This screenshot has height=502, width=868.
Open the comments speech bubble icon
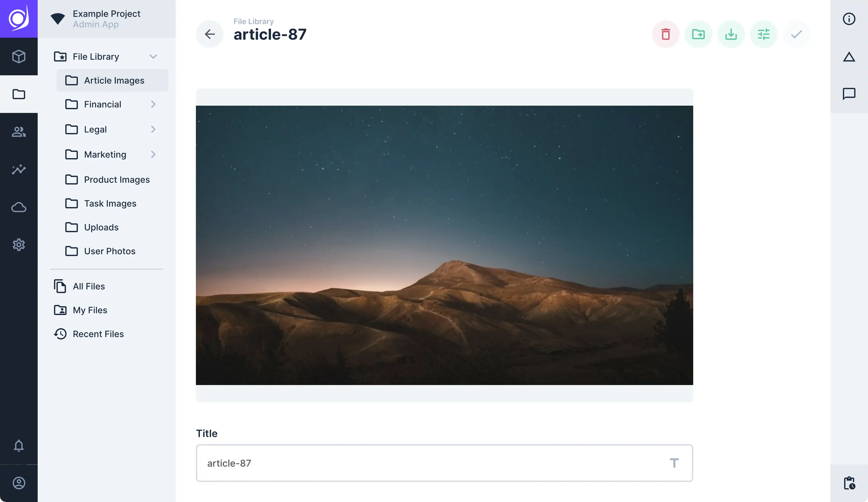[x=849, y=94]
